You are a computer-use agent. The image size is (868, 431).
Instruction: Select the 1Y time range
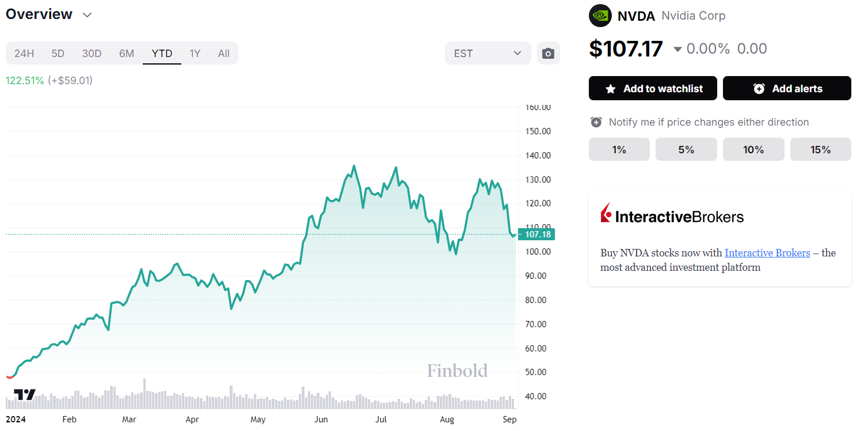click(195, 54)
